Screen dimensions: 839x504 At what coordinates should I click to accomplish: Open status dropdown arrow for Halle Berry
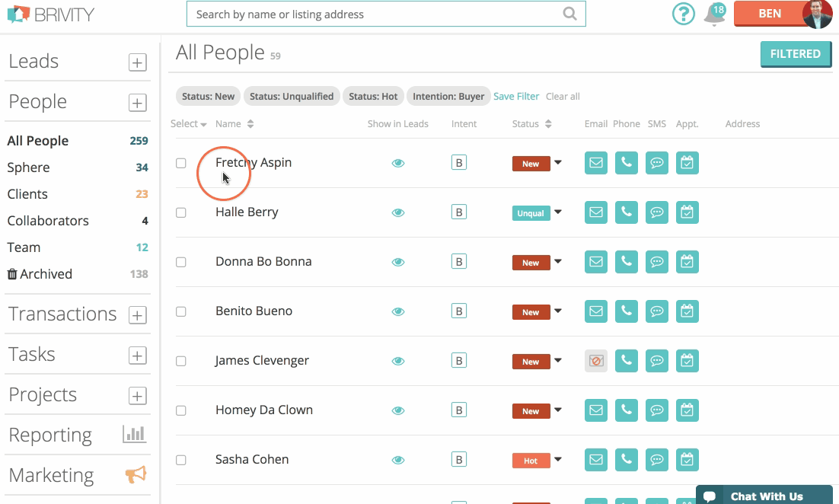558,212
